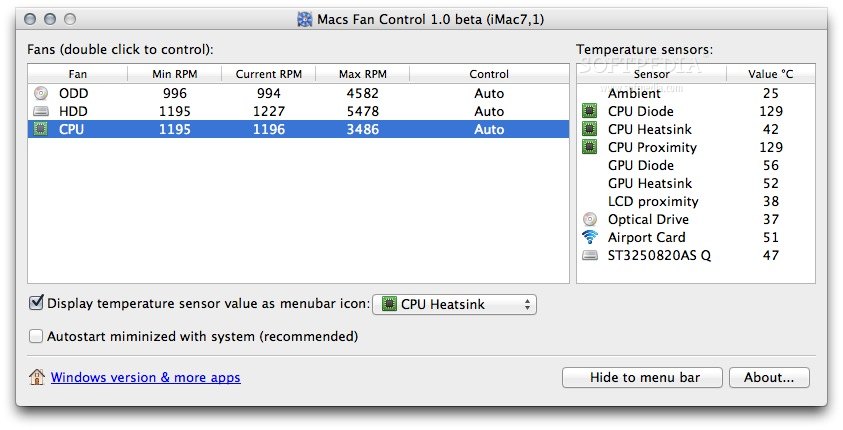Screen dimensions: 843x430
Task: Click GPU Diode temperature value 56
Action: (x=771, y=166)
